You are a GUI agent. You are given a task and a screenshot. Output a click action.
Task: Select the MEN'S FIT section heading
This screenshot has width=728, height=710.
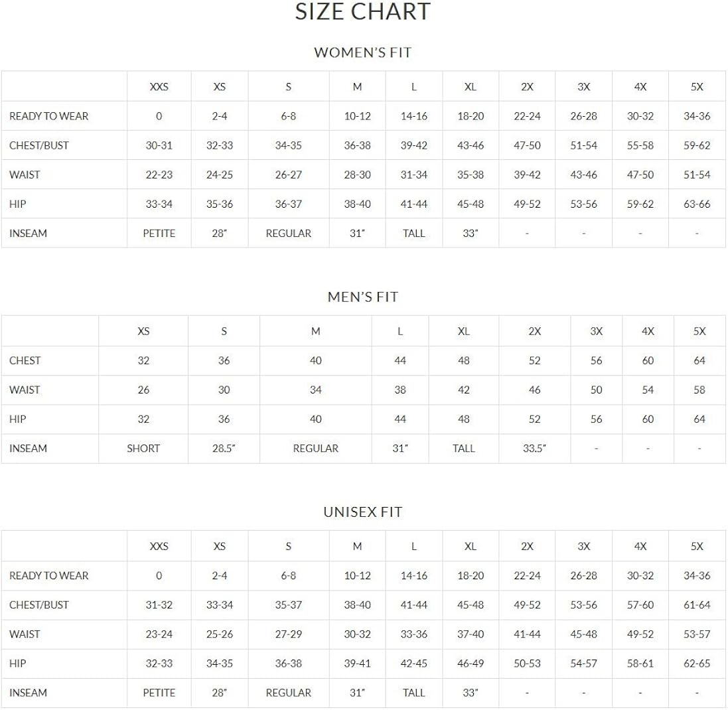click(362, 297)
